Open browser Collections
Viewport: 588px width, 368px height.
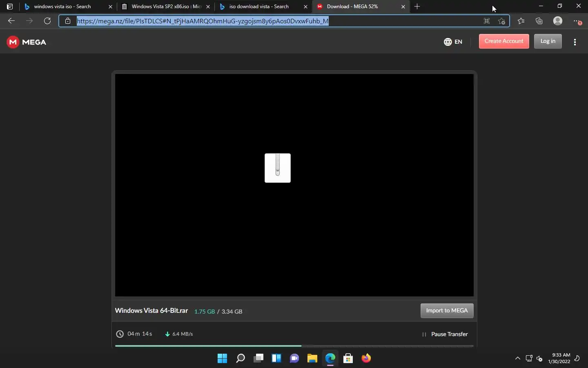pos(539,21)
